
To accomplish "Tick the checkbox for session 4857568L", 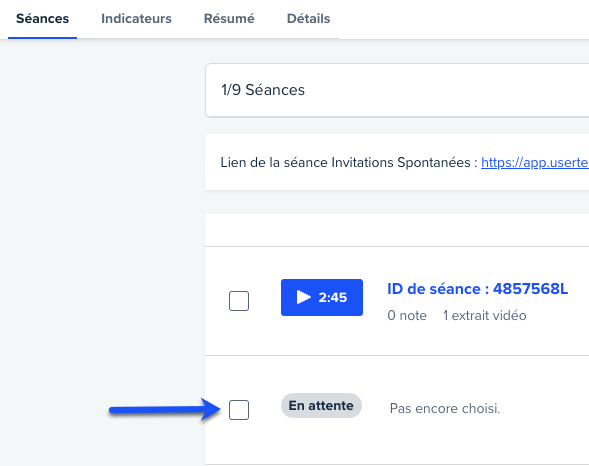I will [239, 301].
